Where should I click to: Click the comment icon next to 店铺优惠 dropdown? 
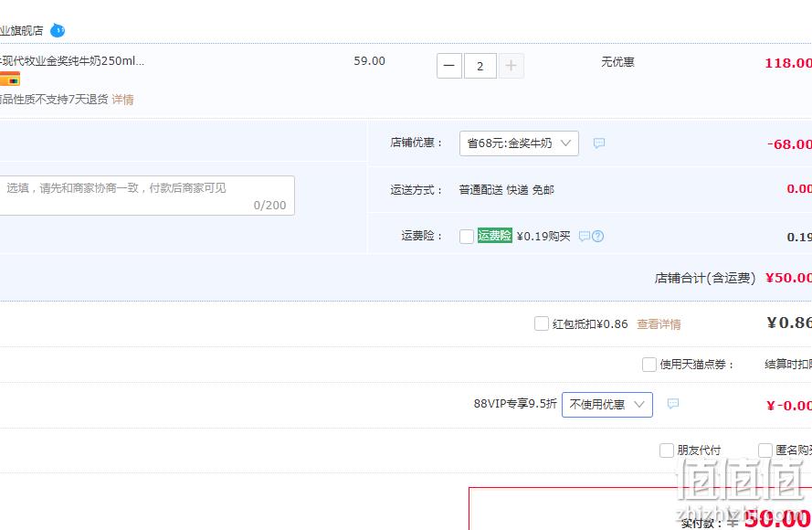[599, 143]
